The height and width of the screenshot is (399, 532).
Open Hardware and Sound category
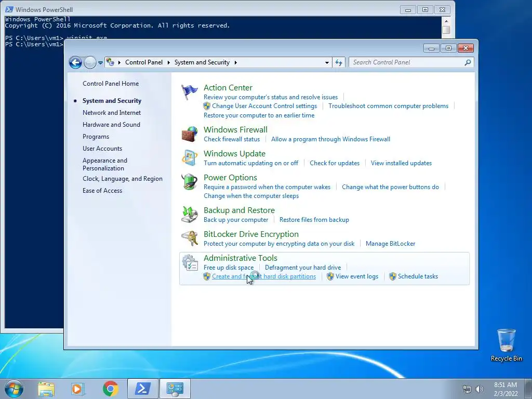pyautogui.click(x=111, y=125)
